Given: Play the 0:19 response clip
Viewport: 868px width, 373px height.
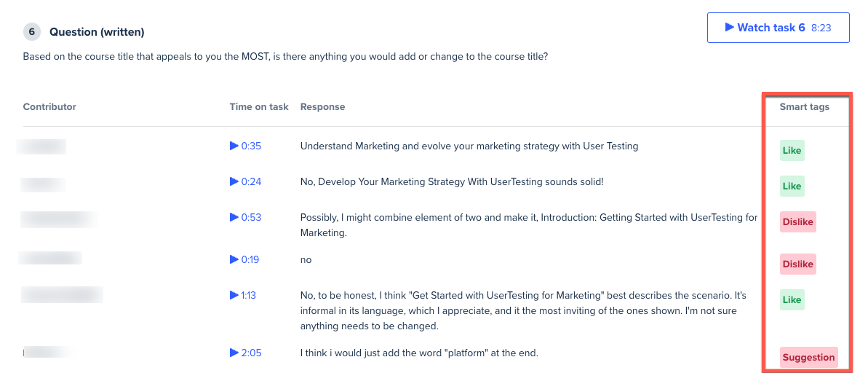Looking at the screenshot, I should (x=244, y=259).
